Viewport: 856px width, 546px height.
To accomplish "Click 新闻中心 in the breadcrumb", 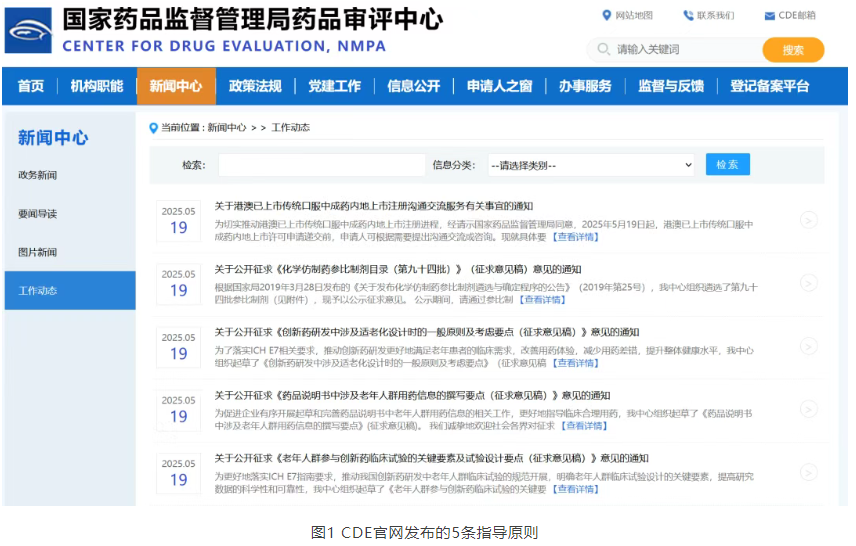I will [x=227, y=128].
